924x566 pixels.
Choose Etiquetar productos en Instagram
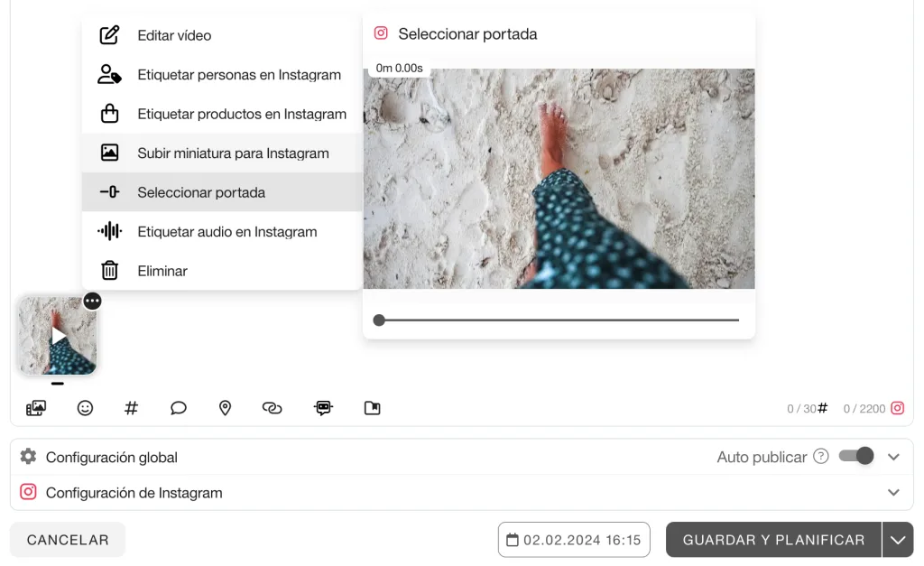click(222, 114)
